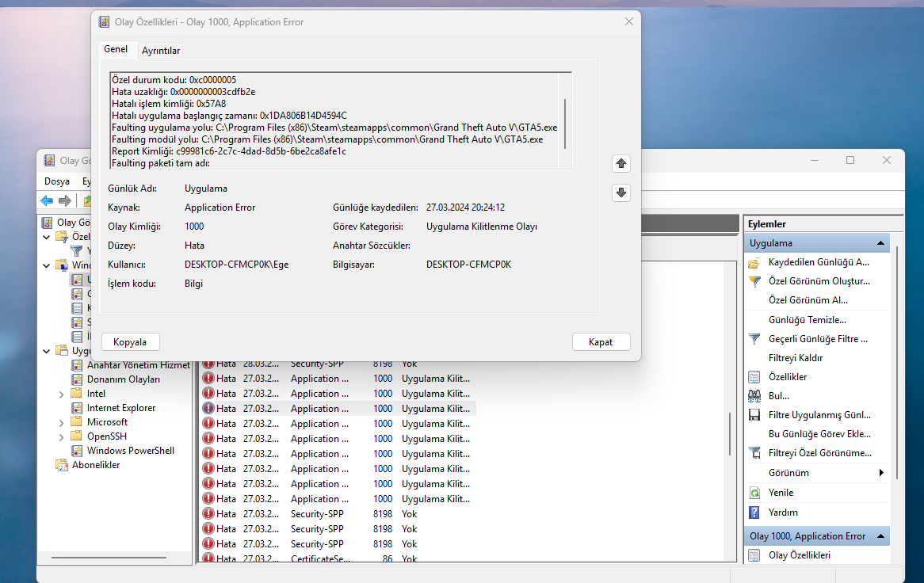924x583 pixels.
Task: Collapse the Uygulama ve Hizmet Günlükleri node
Action: (x=47, y=351)
